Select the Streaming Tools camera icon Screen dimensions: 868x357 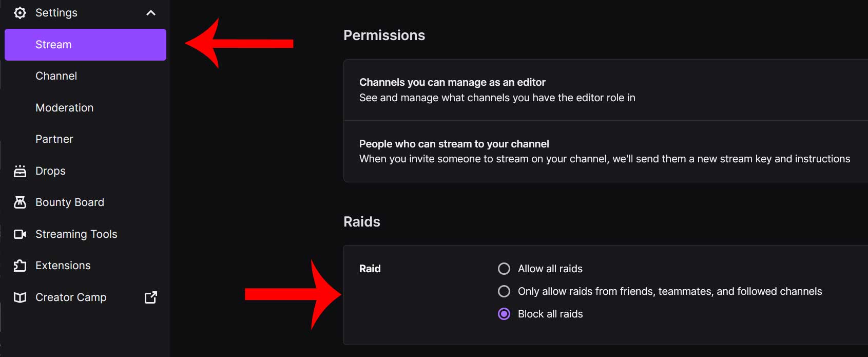point(20,234)
